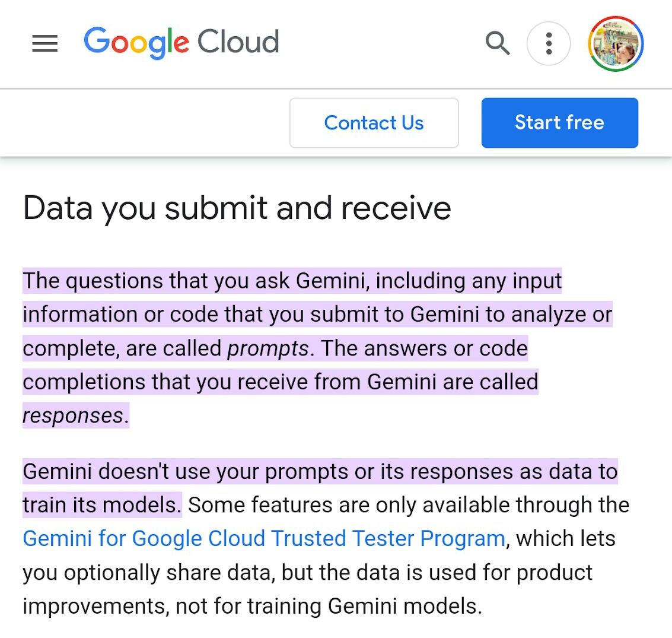Click the Start free button

click(x=559, y=122)
